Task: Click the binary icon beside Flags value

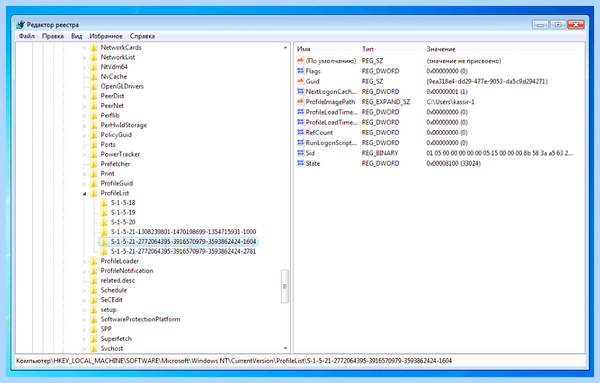Action: [x=300, y=71]
